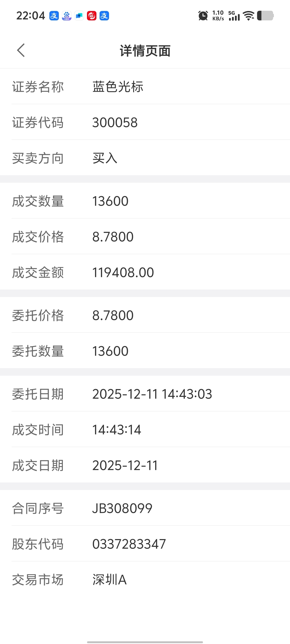The height and width of the screenshot is (644, 290).
Task: Tap the 成交价格 value 8.7800
Action: 113,237
